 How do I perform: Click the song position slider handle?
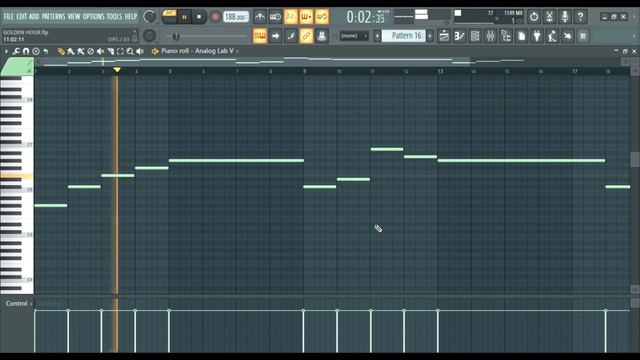(x=176, y=36)
